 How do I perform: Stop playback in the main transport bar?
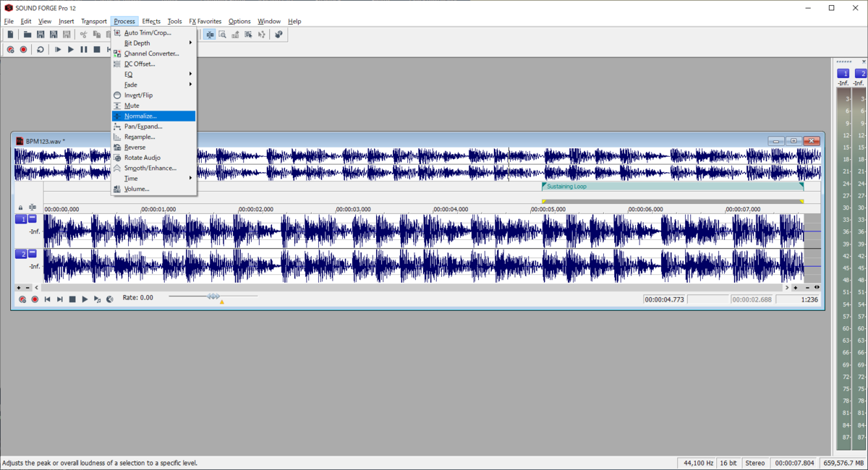[x=97, y=49]
